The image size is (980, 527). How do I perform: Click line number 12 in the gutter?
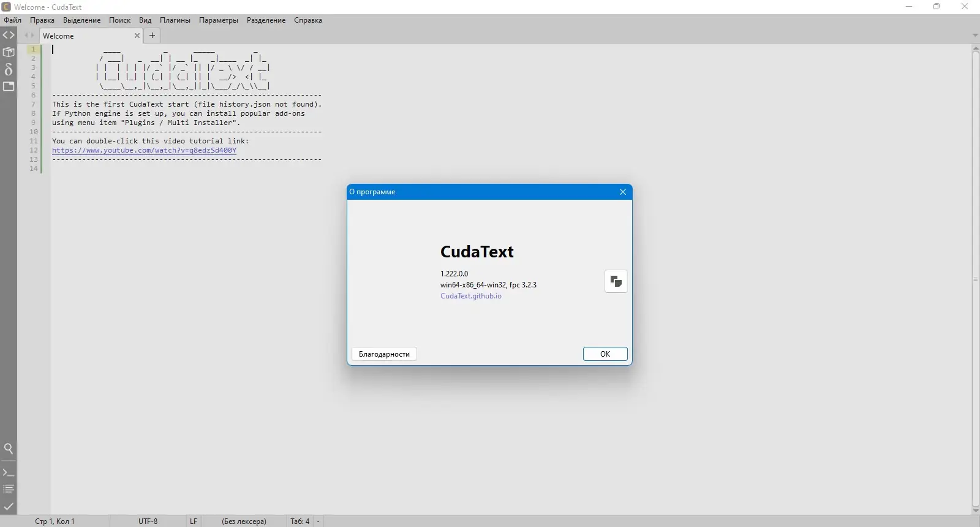(x=34, y=150)
